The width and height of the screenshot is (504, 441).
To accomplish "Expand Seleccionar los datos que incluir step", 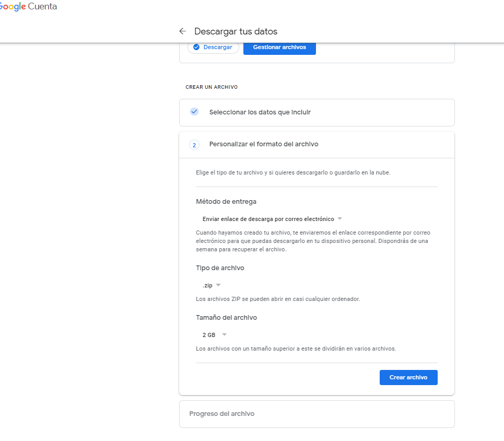I will 317,112.
